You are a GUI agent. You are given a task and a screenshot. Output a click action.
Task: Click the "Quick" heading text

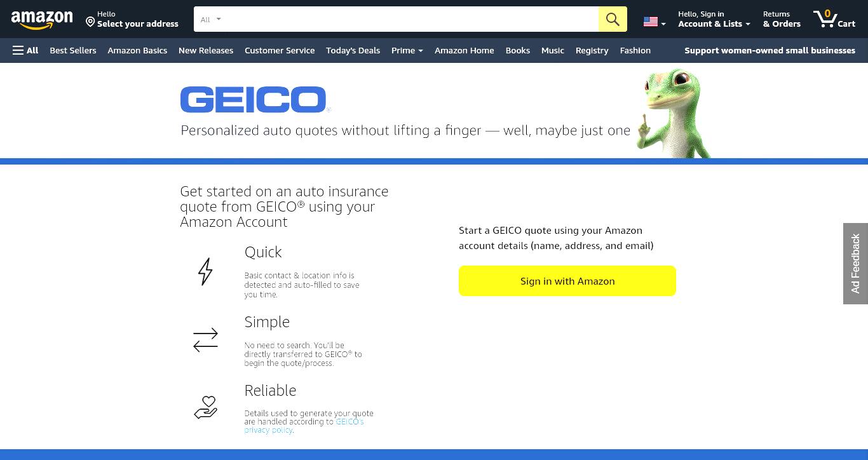click(x=263, y=252)
